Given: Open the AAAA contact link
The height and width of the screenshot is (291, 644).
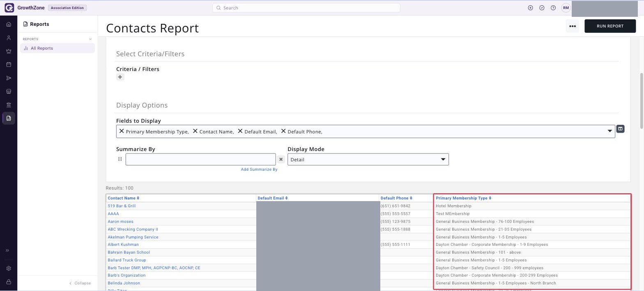Looking at the screenshot, I should click(x=113, y=214).
